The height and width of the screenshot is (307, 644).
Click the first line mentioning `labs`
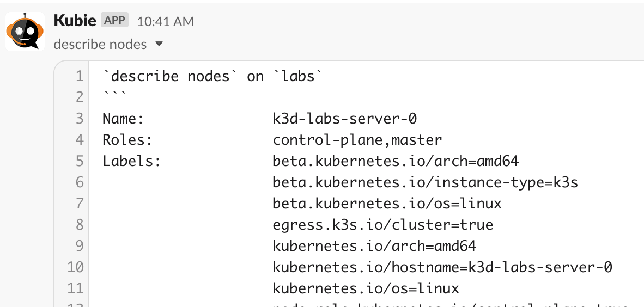click(x=212, y=76)
